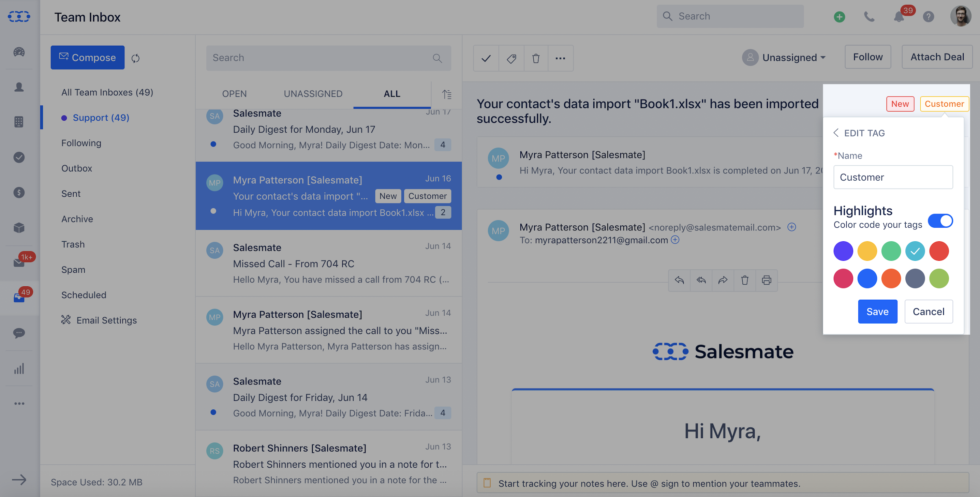This screenshot has width=980, height=497.
Task: Click the Salesmate logo in the sidebar
Action: [x=19, y=17]
